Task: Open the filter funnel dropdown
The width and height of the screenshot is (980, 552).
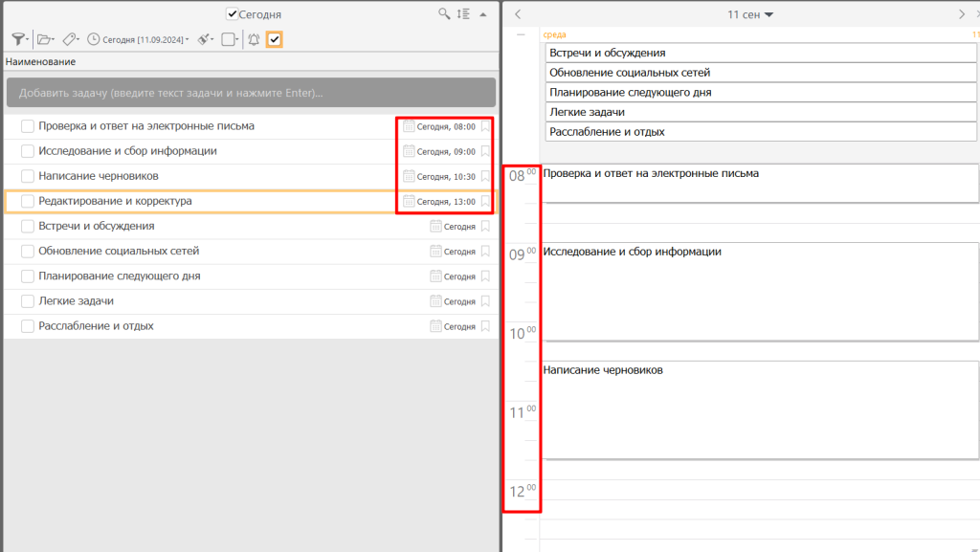Action: pyautogui.click(x=19, y=39)
